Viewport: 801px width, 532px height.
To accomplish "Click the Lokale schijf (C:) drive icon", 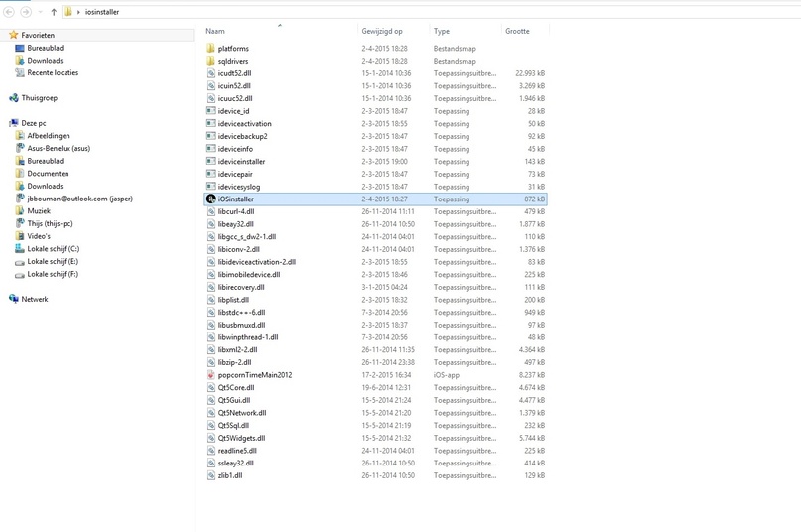I will click(x=20, y=248).
